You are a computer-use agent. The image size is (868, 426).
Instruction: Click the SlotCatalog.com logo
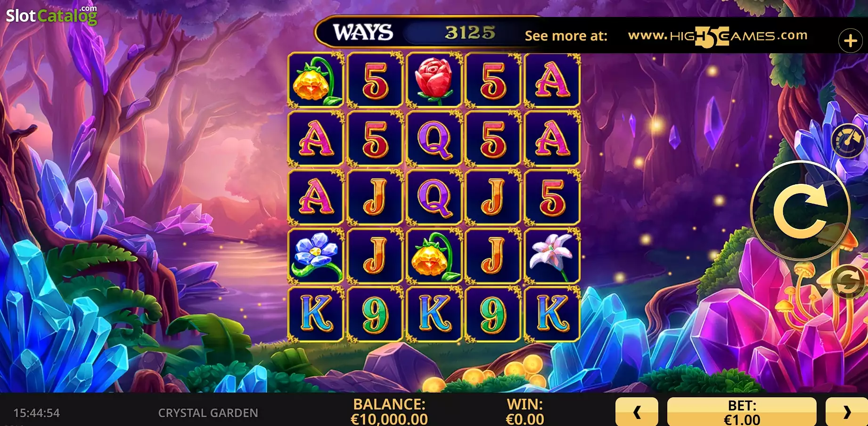[51, 15]
